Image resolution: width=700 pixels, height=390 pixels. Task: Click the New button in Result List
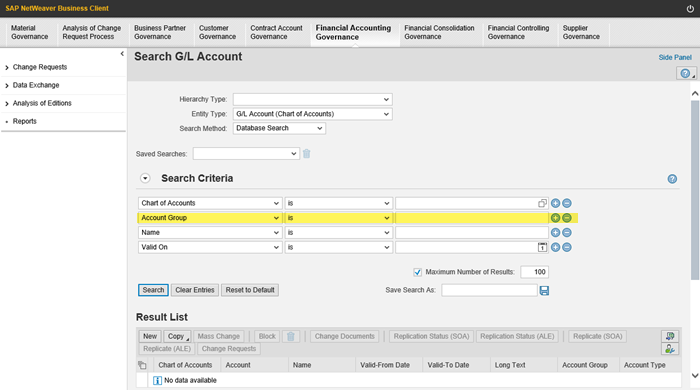[x=150, y=336]
